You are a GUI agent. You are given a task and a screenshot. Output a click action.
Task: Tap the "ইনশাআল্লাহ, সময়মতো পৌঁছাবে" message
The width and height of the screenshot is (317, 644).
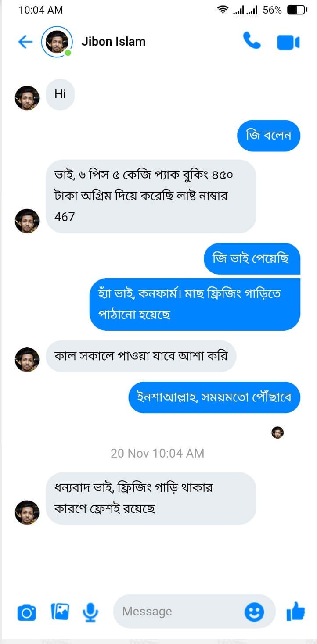click(x=214, y=397)
